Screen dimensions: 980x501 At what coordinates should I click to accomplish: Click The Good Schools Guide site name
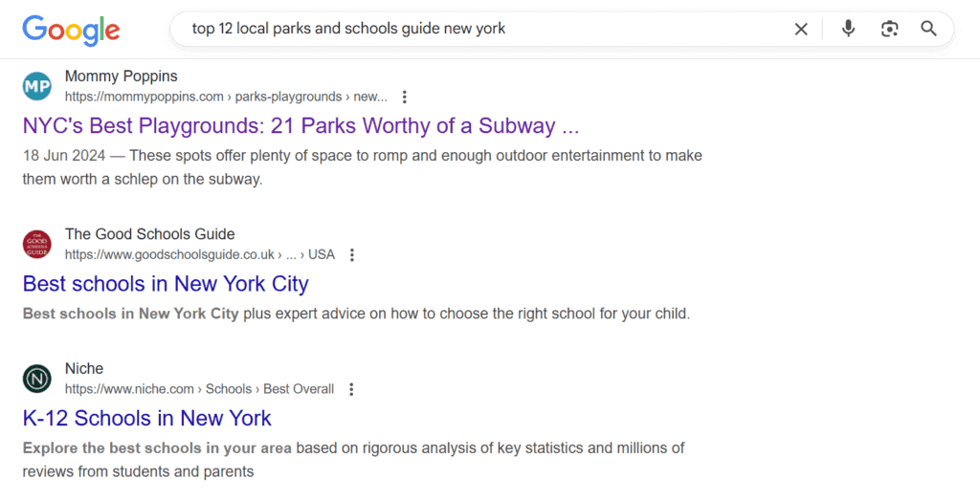click(x=150, y=234)
